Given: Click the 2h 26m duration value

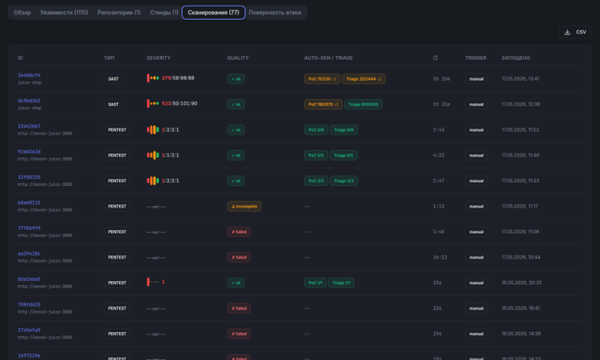Looking at the screenshot, I should point(441,79).
